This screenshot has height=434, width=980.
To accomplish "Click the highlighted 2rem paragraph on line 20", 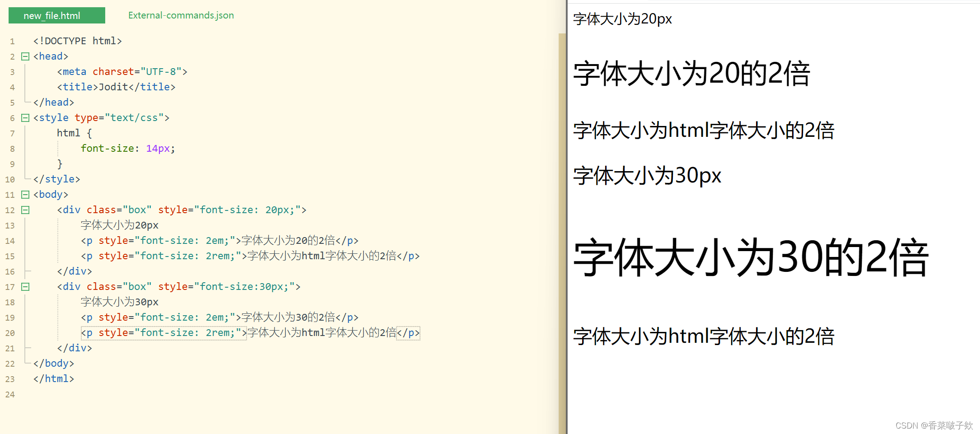I will coord(250,333).
